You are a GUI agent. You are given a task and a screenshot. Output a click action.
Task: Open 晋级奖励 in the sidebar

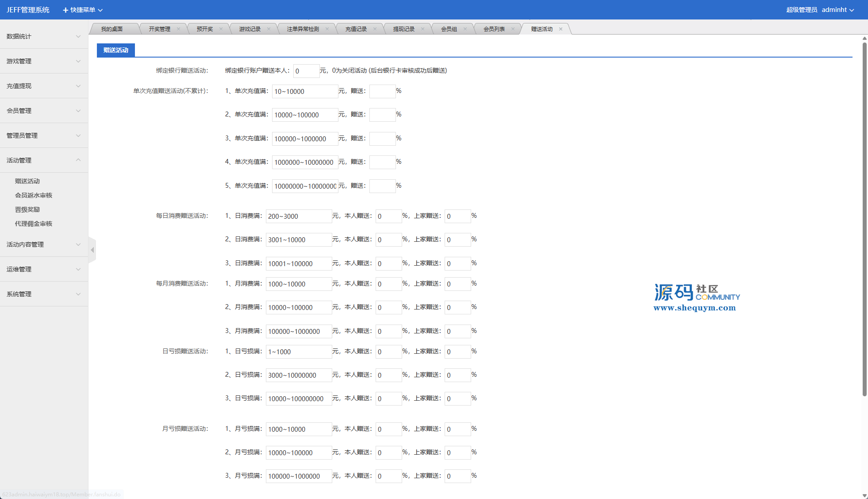(27, 209)
